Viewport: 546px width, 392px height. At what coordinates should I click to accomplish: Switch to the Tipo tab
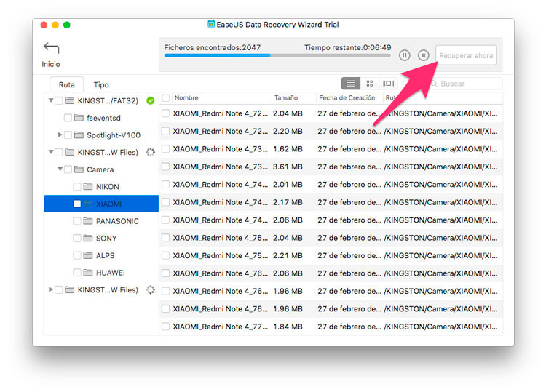point(101,84)
